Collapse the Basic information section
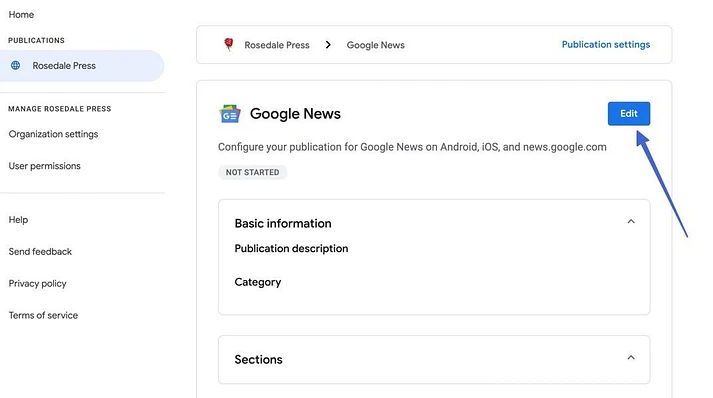The image size is (713, 398). pos(631,222)
